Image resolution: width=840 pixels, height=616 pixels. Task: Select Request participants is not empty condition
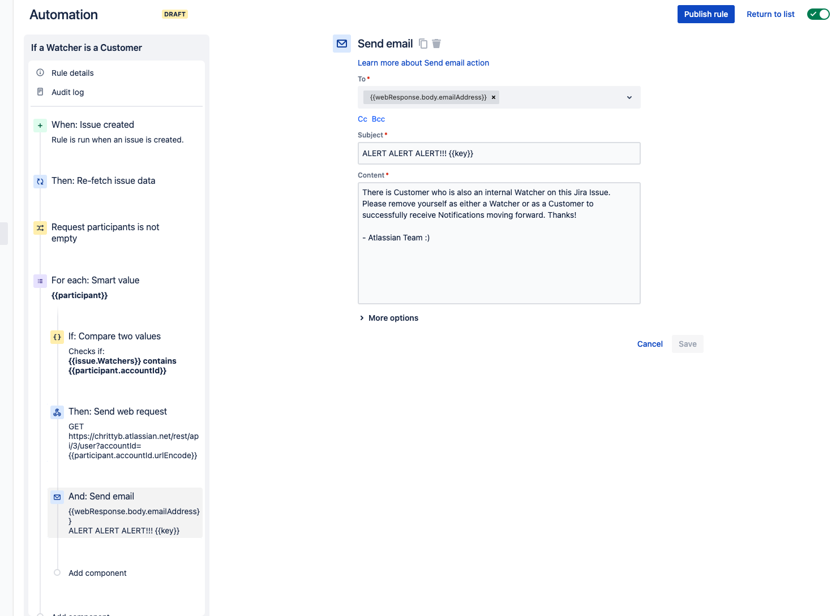click(x=105, y=232)
